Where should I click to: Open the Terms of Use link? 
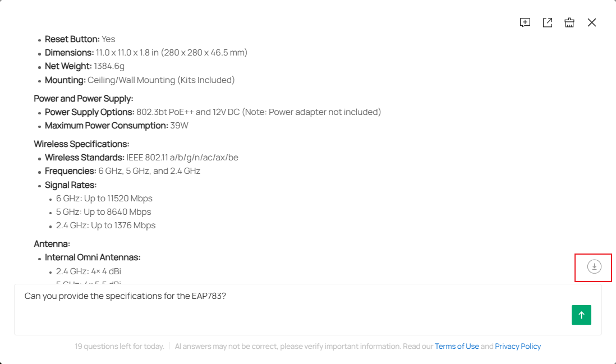457,347
